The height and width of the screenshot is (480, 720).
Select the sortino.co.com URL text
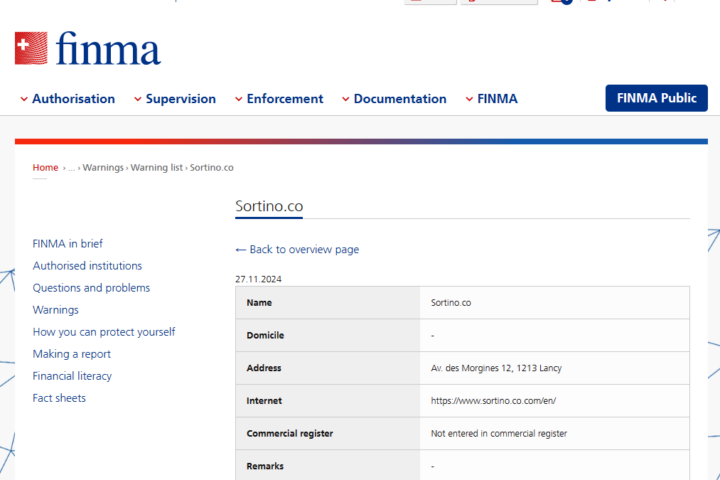(x=493, y=401)
